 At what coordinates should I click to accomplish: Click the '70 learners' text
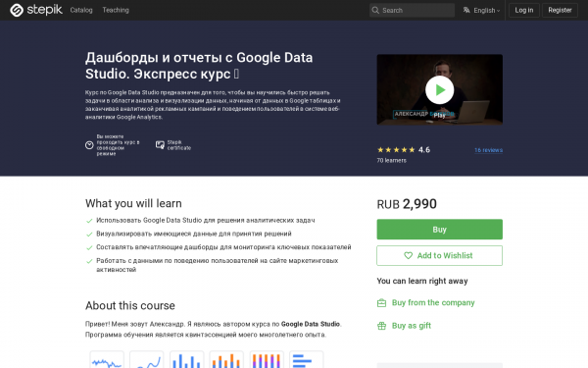pos(391,160)
